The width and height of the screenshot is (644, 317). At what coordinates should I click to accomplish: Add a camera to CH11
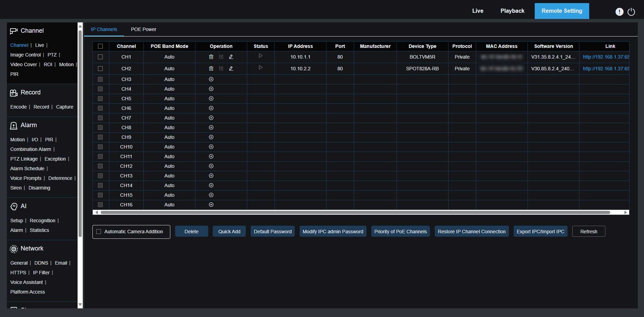pos(211,156)
